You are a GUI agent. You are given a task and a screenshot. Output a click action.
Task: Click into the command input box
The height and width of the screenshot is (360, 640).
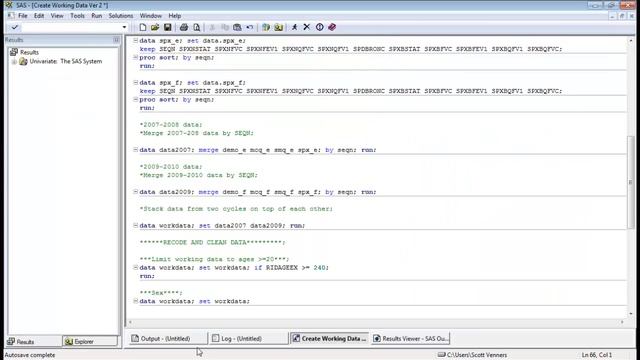(x=71, y=27)
